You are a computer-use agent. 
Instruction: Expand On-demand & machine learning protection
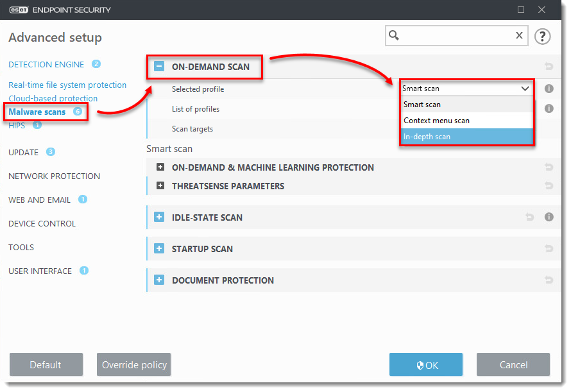(x=160, y=167)
